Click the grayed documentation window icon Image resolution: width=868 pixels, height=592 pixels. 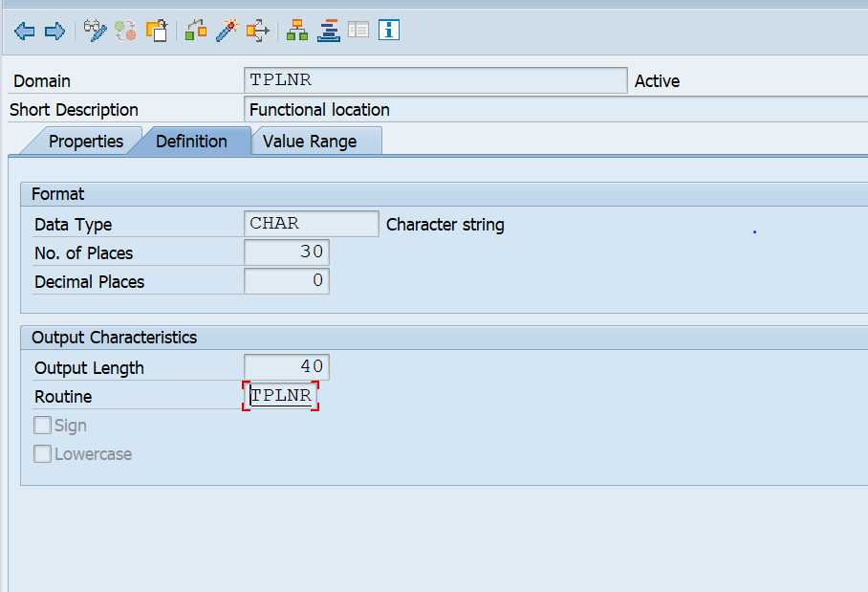(358, 31)
